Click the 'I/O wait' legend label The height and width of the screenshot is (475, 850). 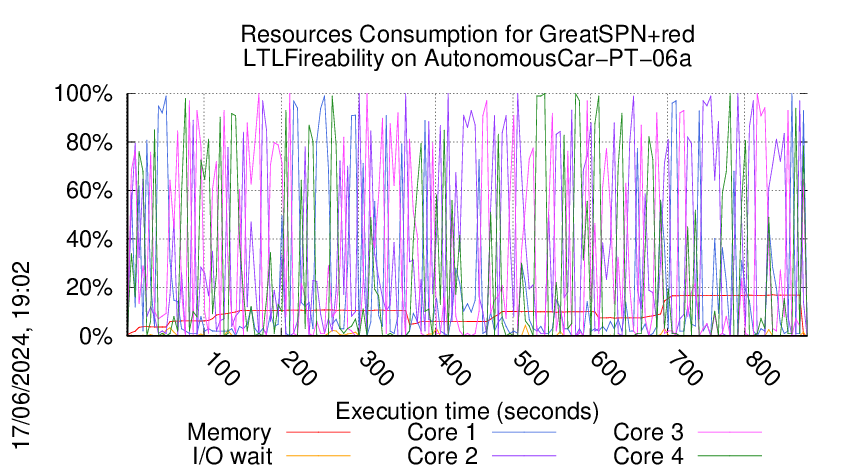click(x=233, y=456)
